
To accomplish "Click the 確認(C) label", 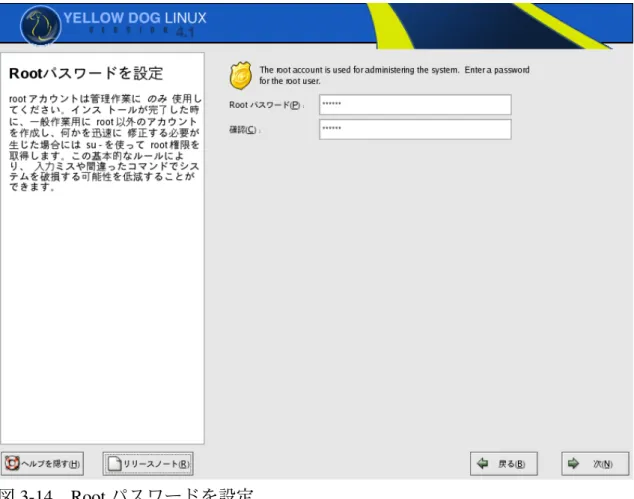I will pos(243,130).
